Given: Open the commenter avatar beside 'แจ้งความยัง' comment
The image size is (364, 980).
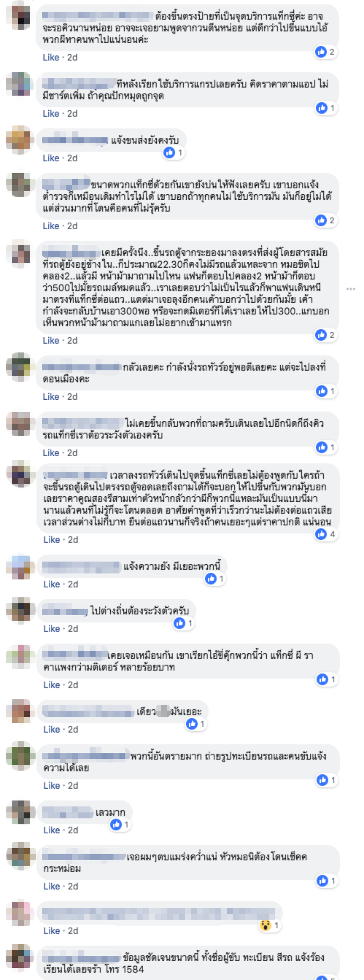Looking at the screenshot, I should point(18,567).
